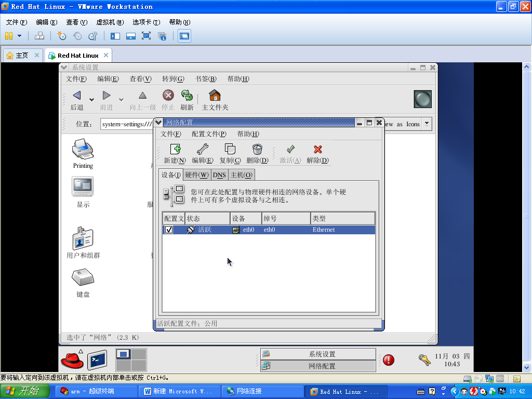Viewport: 532px width, 399px height.
Task: Open the Microsoft Word taskbar button
Action: (180, 391)
